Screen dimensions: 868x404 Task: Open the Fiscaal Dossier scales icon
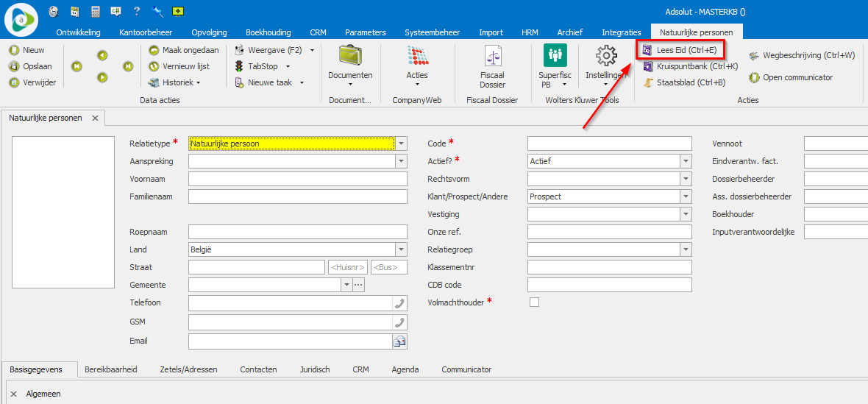(492, 57)
